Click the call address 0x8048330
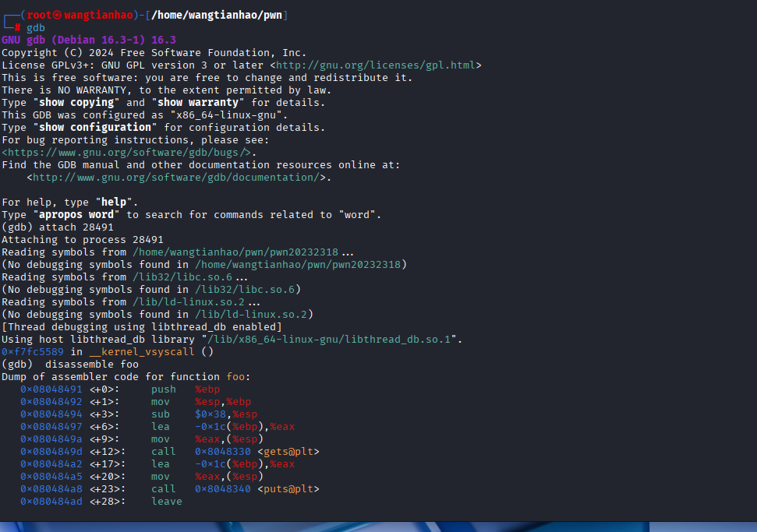 (223, 452)
